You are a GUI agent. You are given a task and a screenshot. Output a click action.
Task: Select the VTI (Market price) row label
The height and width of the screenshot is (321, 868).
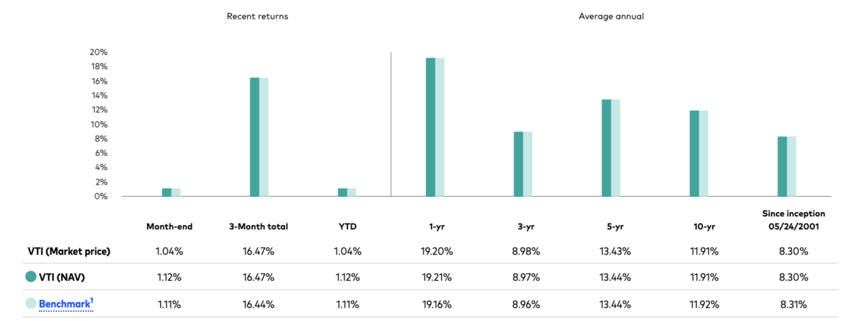coord(64,251)
